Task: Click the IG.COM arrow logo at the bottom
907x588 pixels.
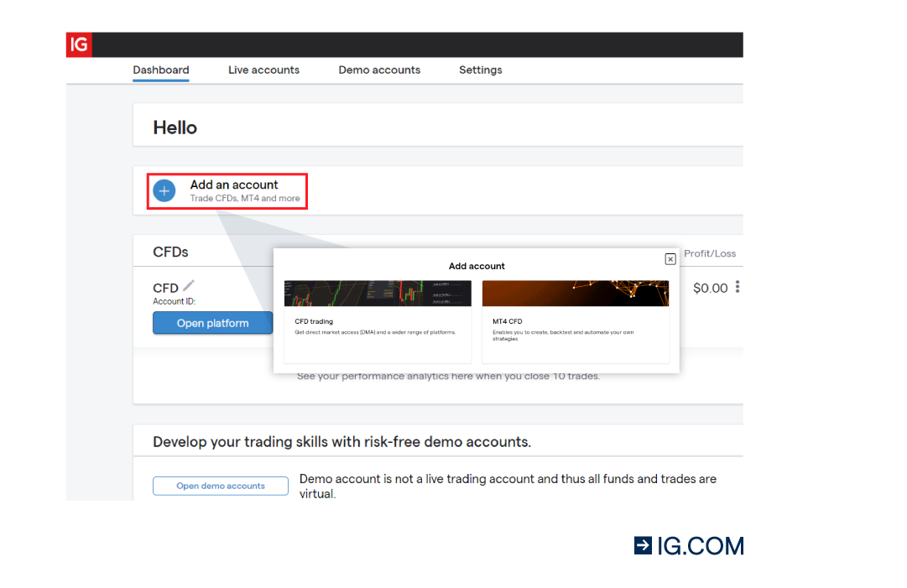Action: tap(643, 545)
